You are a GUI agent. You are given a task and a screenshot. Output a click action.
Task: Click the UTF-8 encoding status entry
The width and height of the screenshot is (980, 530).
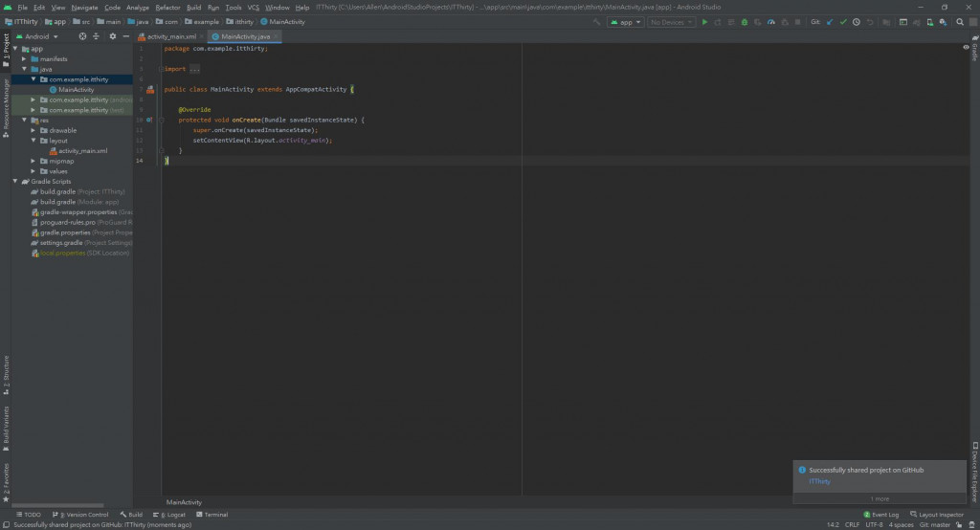coord(874,525)
